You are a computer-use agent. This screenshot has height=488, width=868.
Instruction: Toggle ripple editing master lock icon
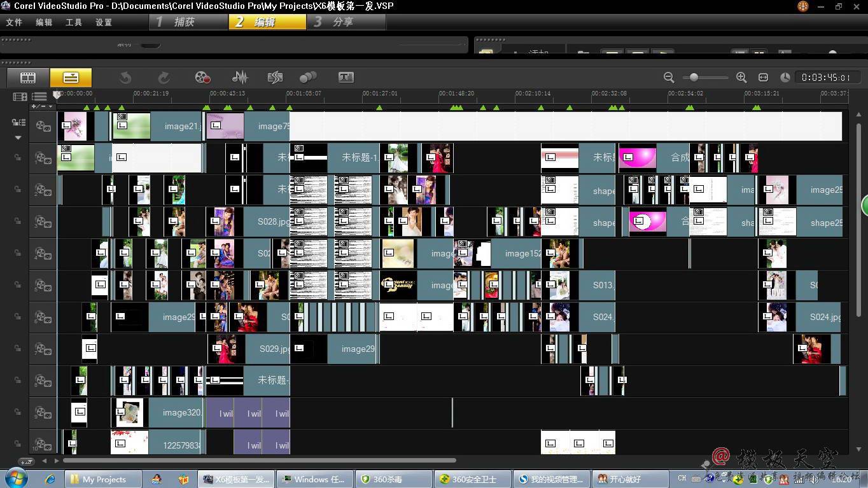point(18,122)
